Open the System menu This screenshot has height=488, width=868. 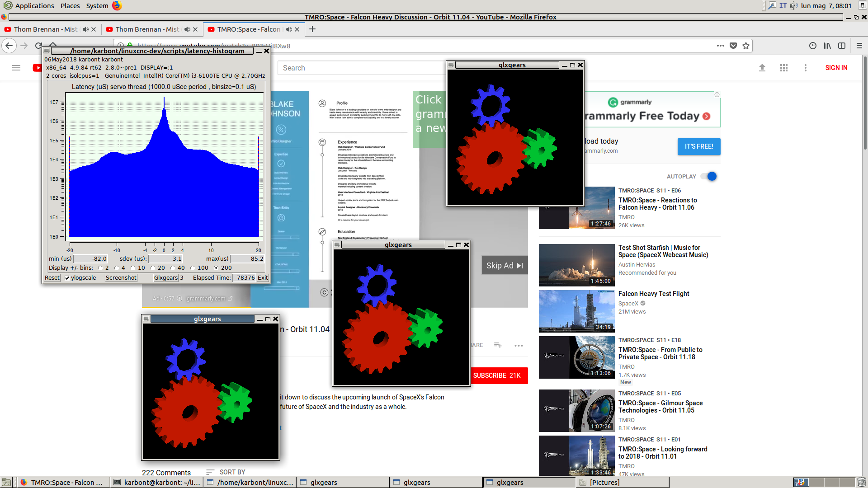(97, 5)
